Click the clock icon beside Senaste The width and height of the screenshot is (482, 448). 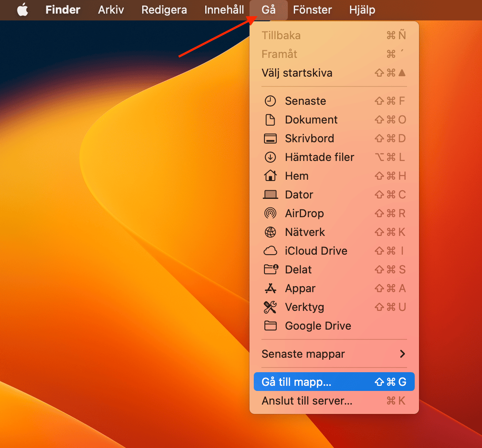coord(270,101)
